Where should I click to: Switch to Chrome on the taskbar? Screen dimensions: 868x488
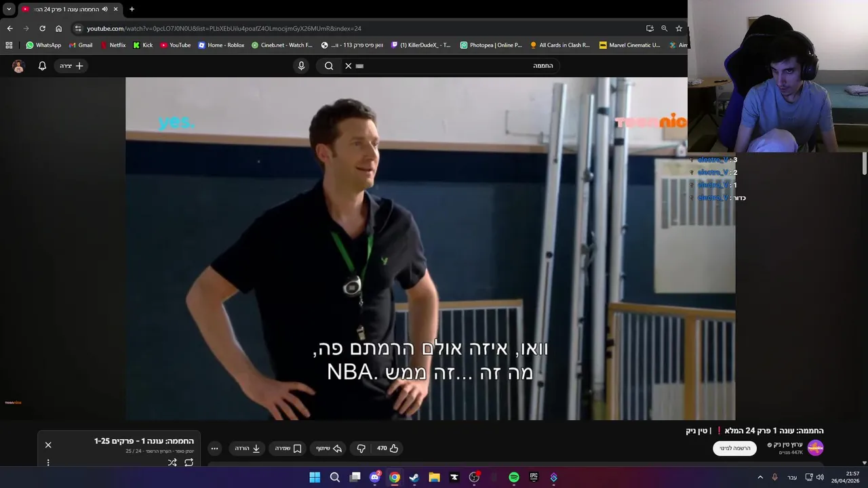pos(395,477)
